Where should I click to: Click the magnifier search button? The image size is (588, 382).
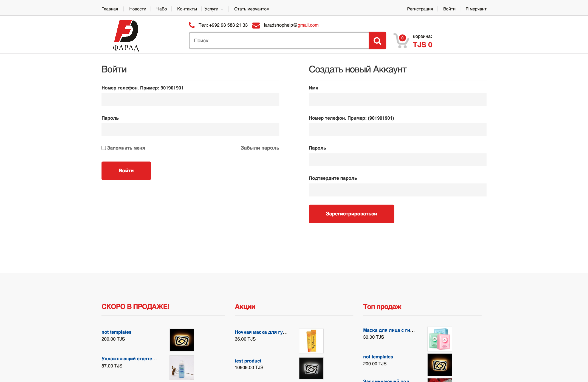click(x=377, y=41)
